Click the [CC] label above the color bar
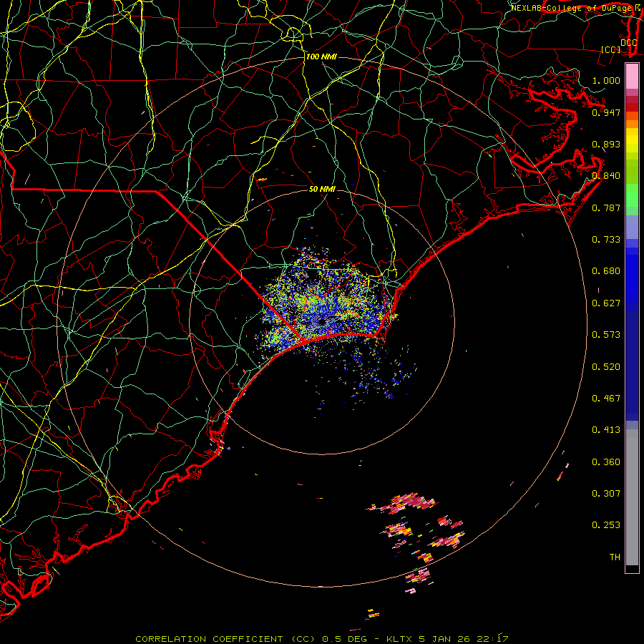 pos(611,49)
